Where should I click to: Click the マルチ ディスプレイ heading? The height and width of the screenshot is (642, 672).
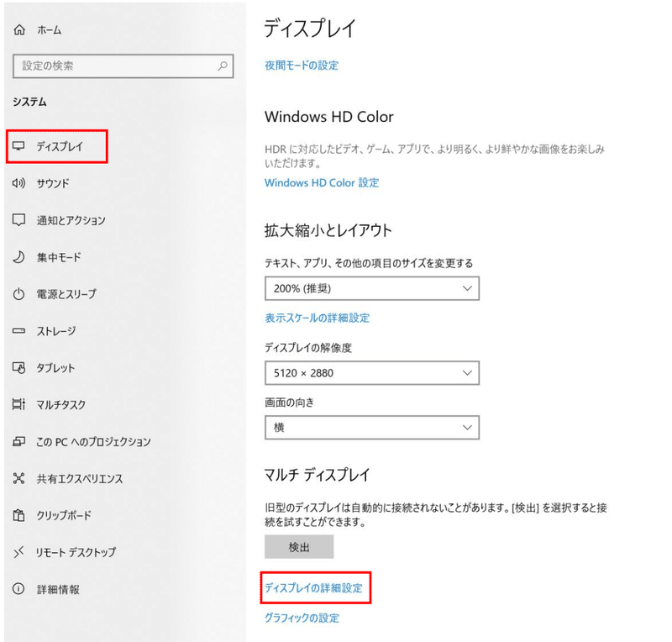coord(317,474)
